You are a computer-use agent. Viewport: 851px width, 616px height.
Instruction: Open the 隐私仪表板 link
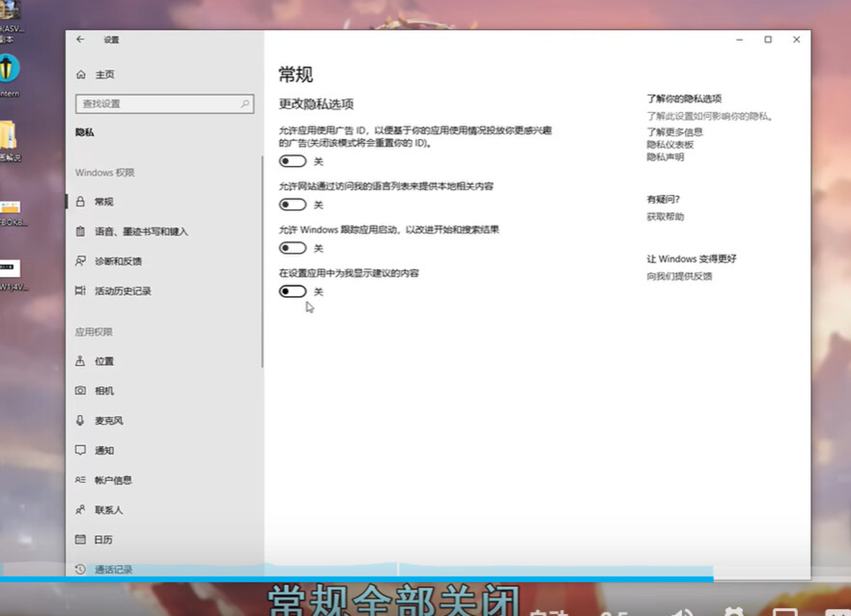(670, 145)
